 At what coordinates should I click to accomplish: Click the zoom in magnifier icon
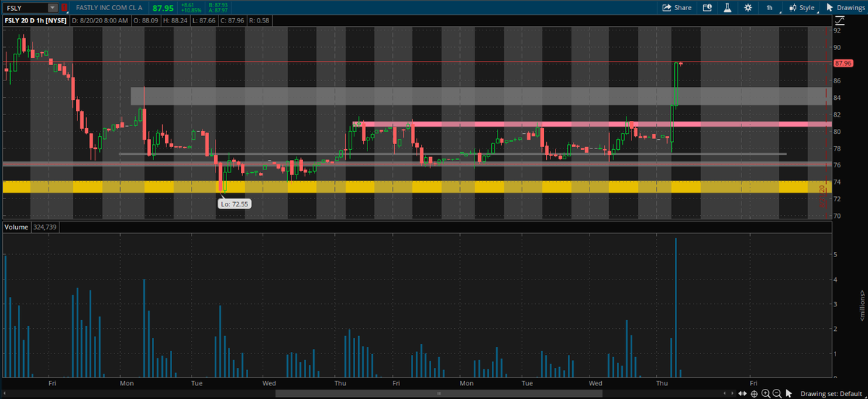765,393
